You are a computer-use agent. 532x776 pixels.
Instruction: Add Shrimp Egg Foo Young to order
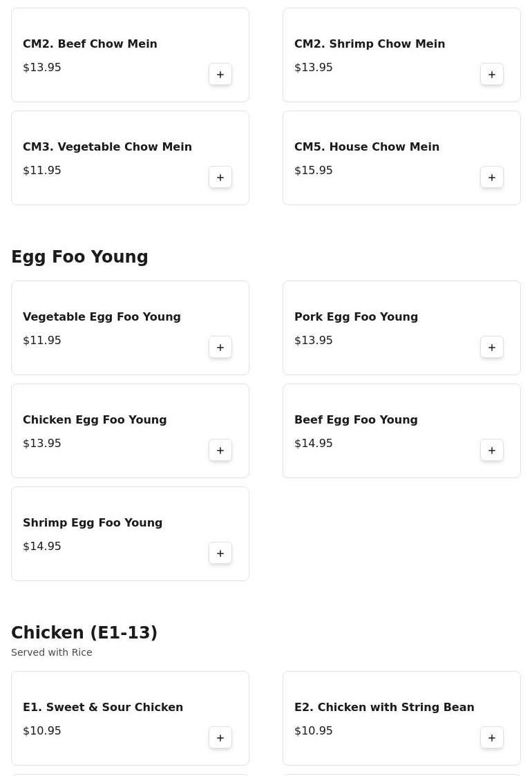point(220,553)
